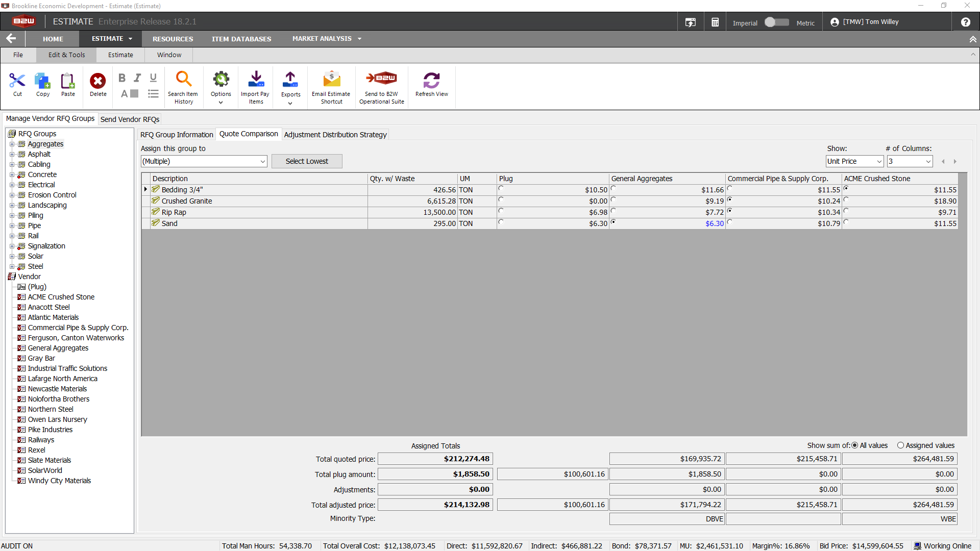Viewport: 980px width, 551px height.
Task: Click the Cut scissors icon
Action: [17, 80]
